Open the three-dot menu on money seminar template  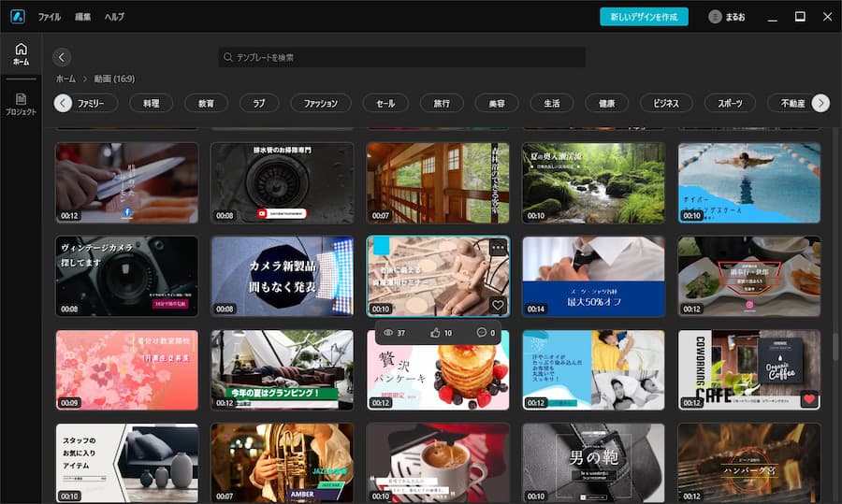[x=498, y=248]
